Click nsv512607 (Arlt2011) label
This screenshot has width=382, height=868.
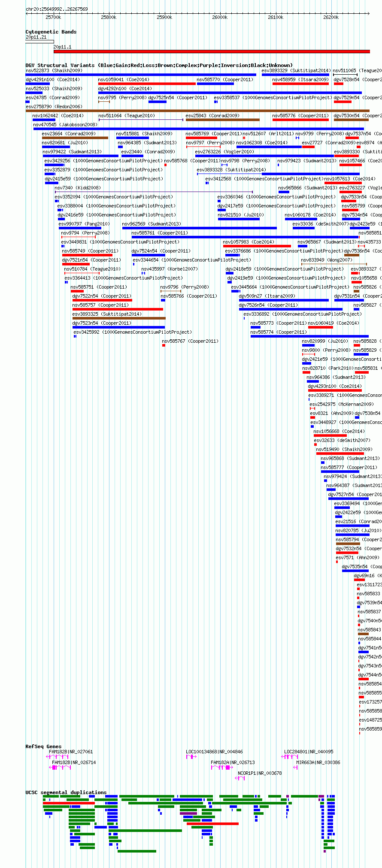pyautogui.click(x=268, y=134)
